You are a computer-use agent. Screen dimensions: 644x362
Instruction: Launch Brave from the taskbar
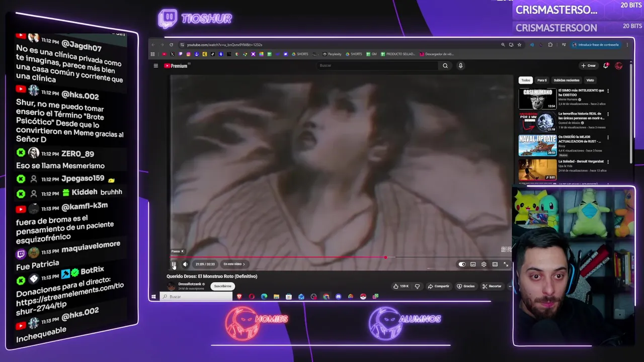[239, 297]
